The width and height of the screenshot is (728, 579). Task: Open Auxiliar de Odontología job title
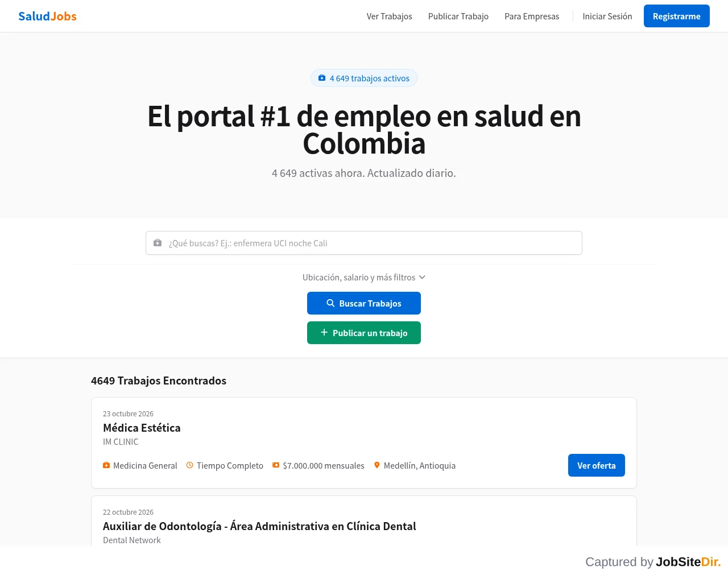click(x=259, y=526)
